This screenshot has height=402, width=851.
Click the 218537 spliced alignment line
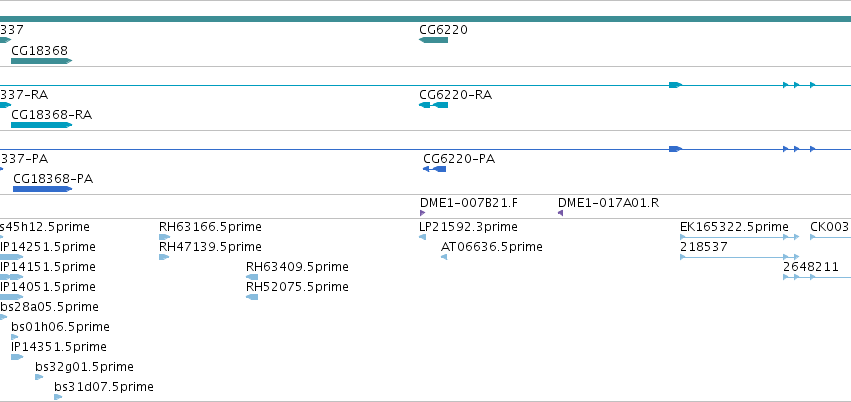[739, 257]
